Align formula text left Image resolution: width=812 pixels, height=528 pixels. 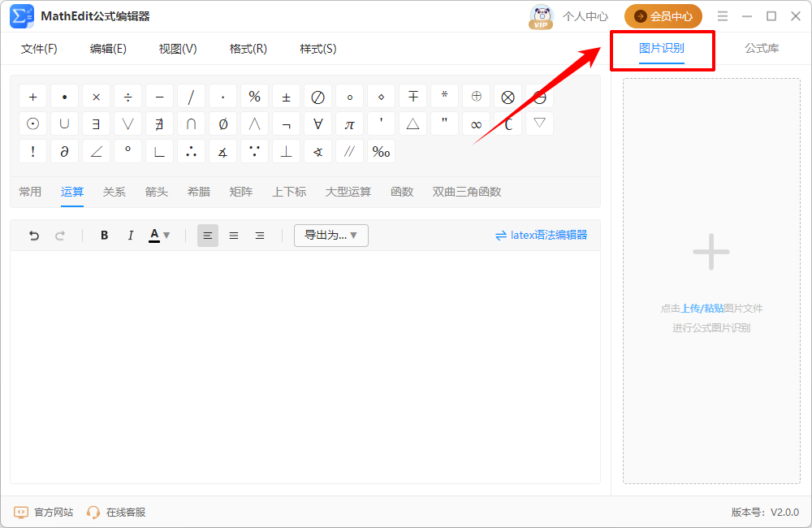click(x=208, y=236)
